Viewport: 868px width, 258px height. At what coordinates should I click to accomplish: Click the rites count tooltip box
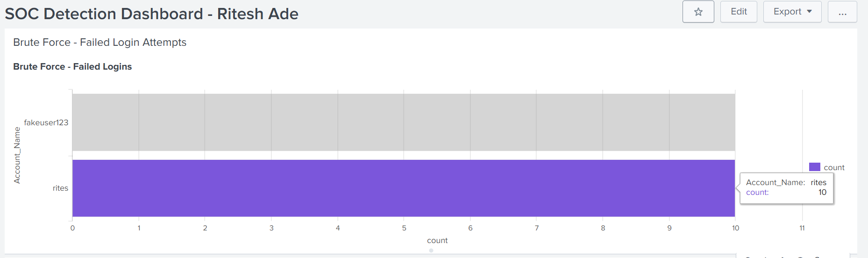click(x=786, y=187)
